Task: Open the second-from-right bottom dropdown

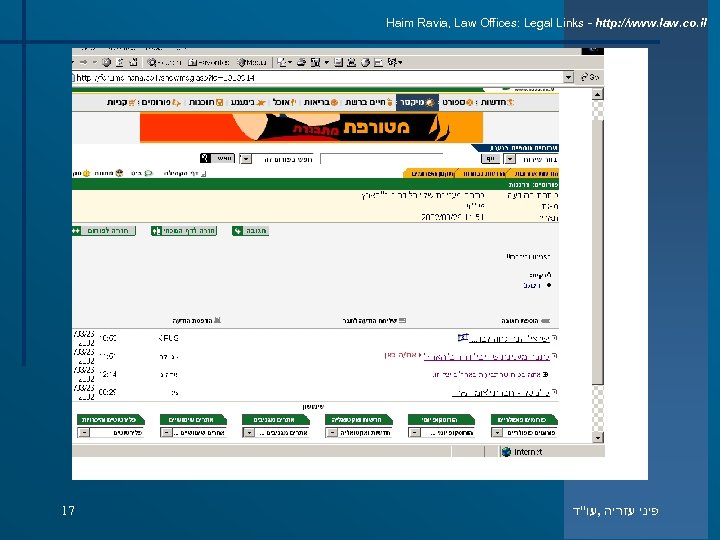Action: pos(441,433)
